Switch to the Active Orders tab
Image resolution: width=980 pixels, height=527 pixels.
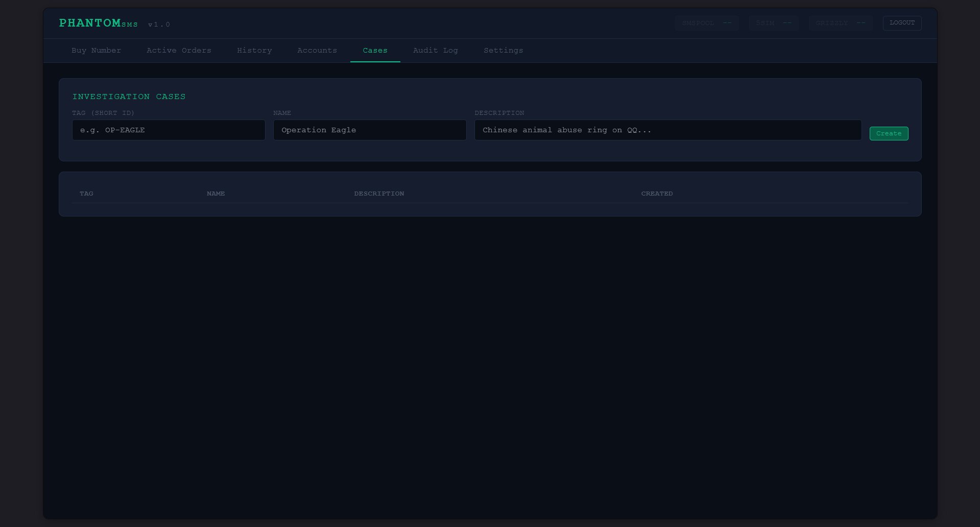click(x=179, y=51)
